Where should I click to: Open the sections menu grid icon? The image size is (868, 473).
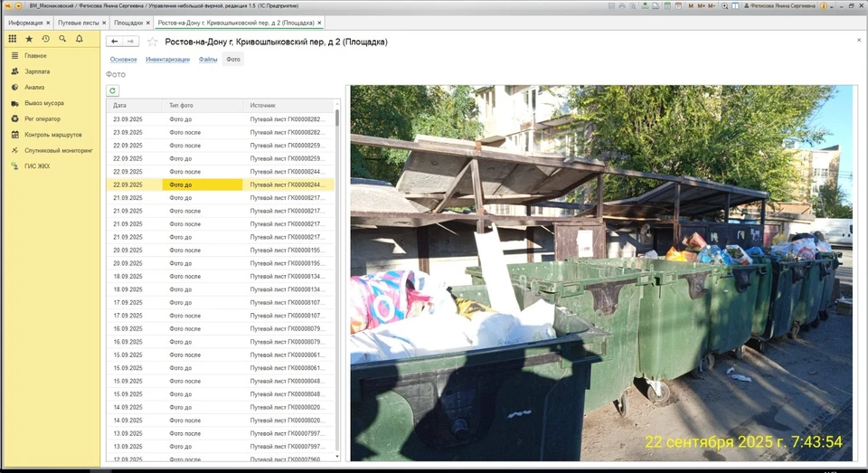(x=12, y=39)
